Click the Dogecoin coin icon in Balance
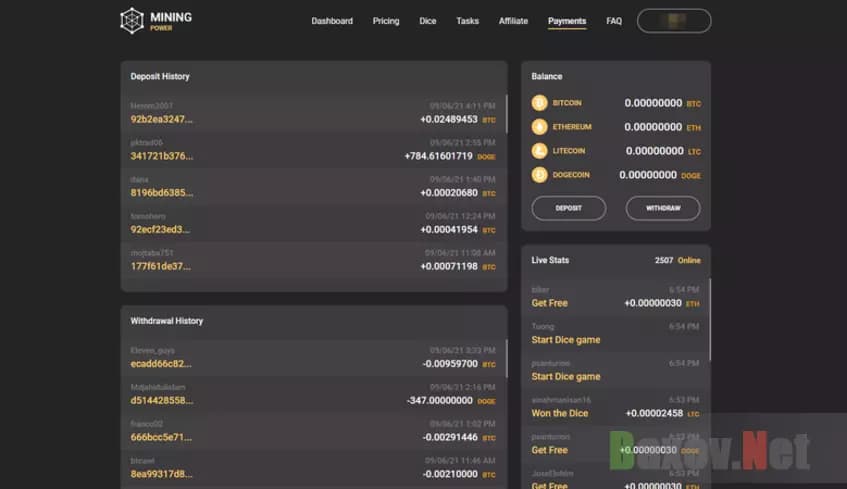 [x=540, y=175]
